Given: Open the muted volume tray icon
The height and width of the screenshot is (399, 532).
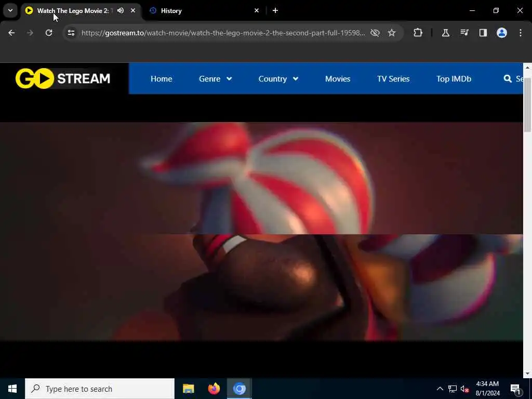Looking at the screenshot, I should point(465,389).
